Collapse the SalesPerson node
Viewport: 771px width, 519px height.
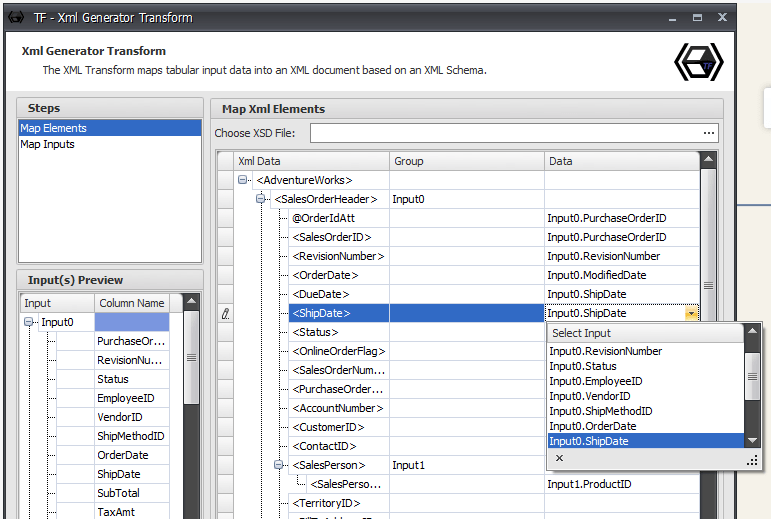pyautogui.click(x=280, y=465)
